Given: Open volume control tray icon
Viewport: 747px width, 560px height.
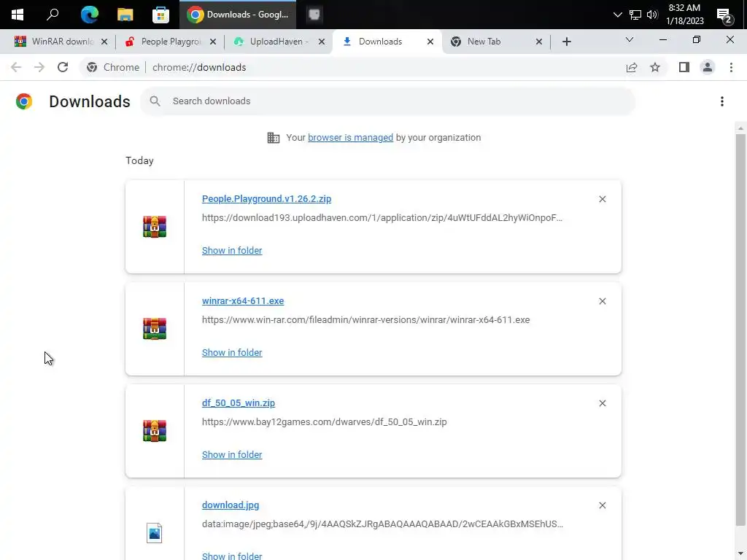Looking at the screenshot, I should point(652,15).
